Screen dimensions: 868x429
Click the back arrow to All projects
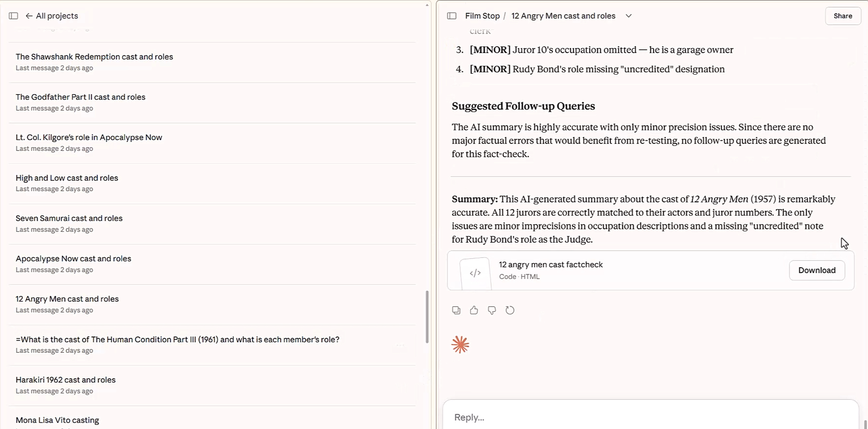click(x=29, y=16)
